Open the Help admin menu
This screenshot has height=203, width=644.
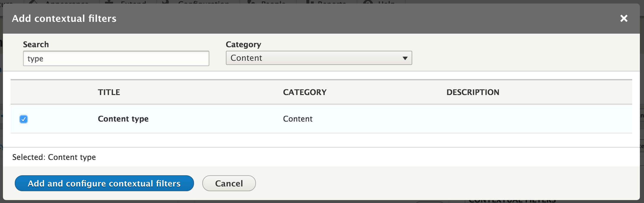click(386, 2)
